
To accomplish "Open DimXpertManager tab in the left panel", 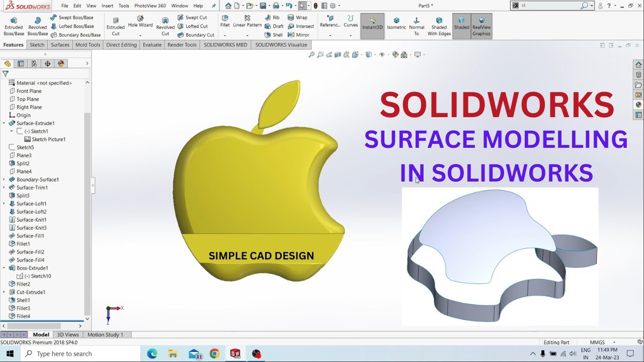I will pyautogui.click(x=48, y=64).
